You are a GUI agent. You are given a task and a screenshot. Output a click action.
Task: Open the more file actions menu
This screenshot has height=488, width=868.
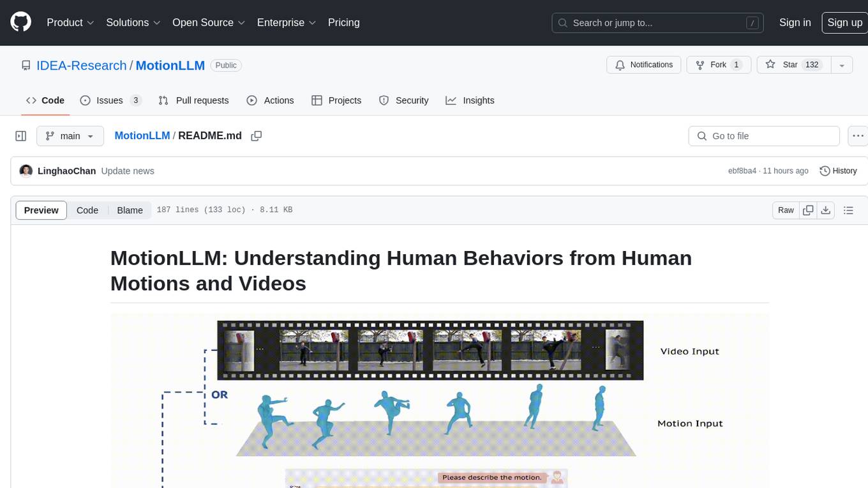(x=858, y=136)
